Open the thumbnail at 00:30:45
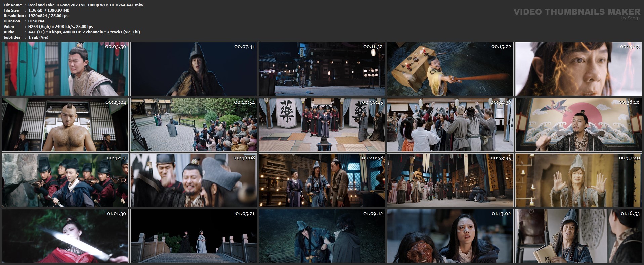Screen dimensions: 644x265 coord(322,124)
